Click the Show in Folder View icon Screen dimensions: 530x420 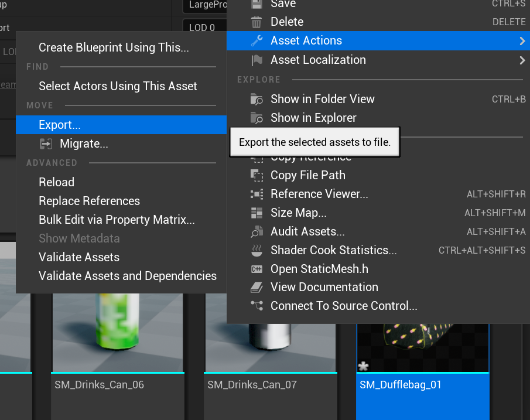tap(257, 99)
